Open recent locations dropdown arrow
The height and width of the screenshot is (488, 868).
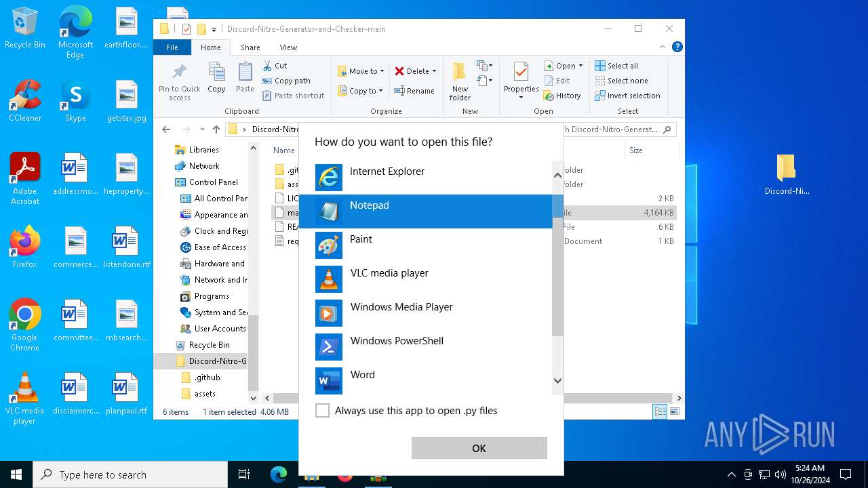coord(202,129)
